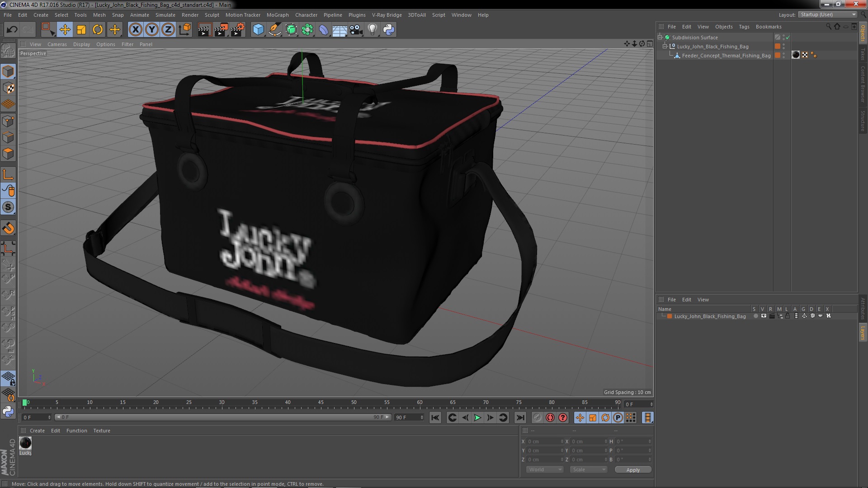Click the Undo arrow icon
This screenshot has height=488, width=868.
tap(12, 30)
